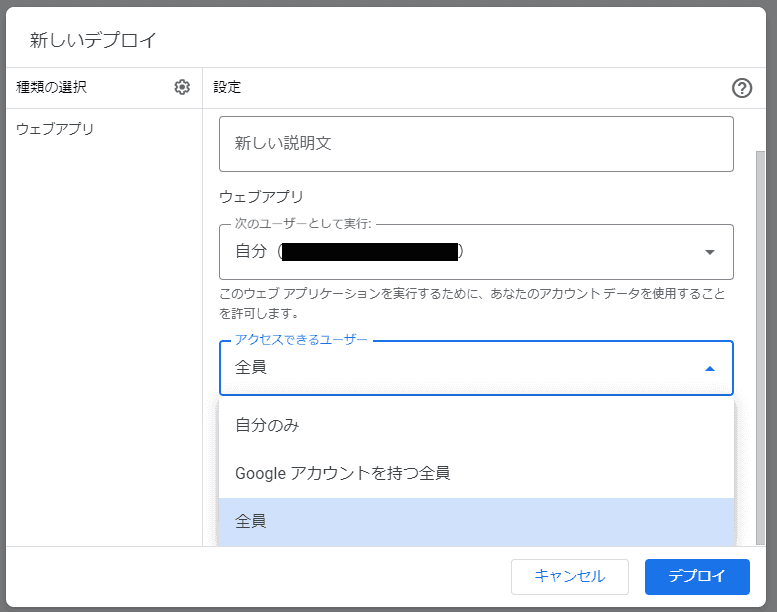
Task: Open help via the question mark icon
Action: coord(742,88)
